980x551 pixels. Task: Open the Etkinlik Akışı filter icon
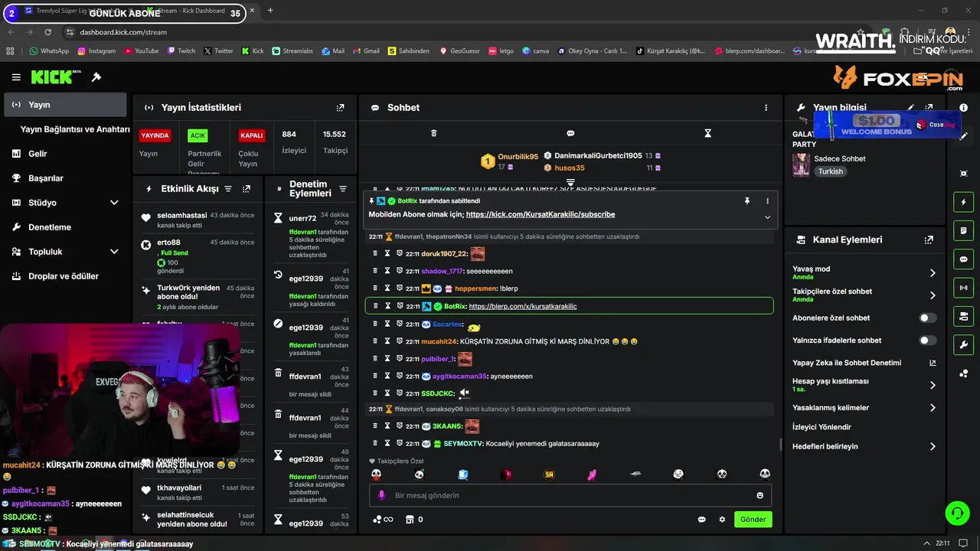[227, 188]
